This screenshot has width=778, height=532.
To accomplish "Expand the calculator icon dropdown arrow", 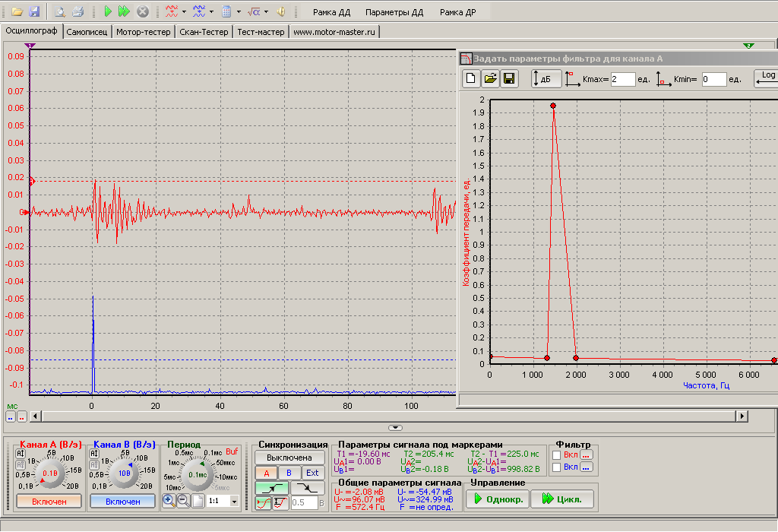I will [239, 11].
